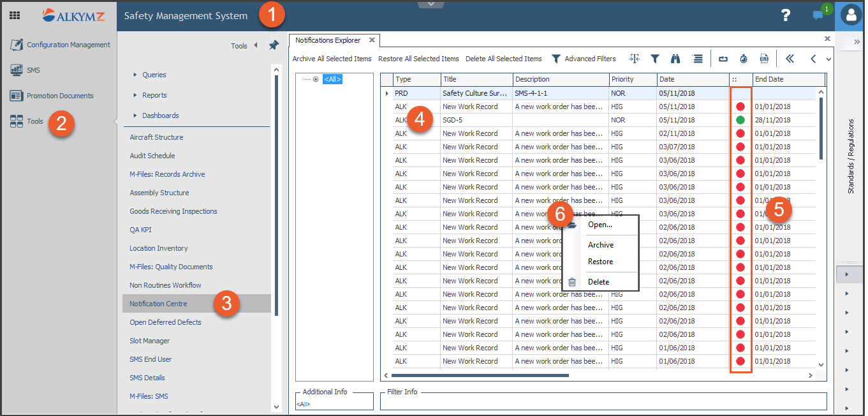868x416 pixels.
Task: Select the 'SMS-4-1-1' description cell
Action: click(561, 93)
